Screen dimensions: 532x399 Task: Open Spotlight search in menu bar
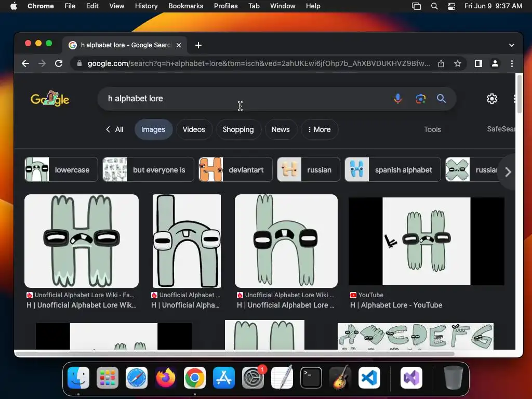pyautogui.click(x=434, y=6)
